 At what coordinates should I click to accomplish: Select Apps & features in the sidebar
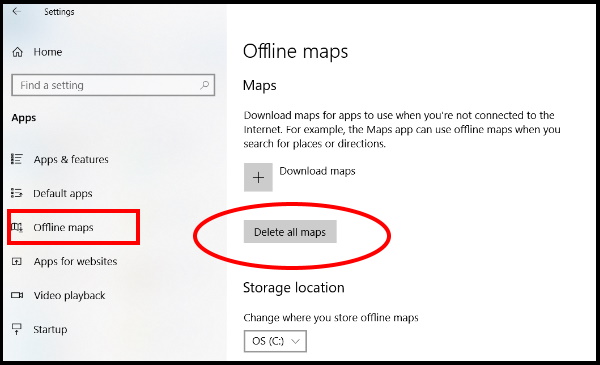(71, 159)
